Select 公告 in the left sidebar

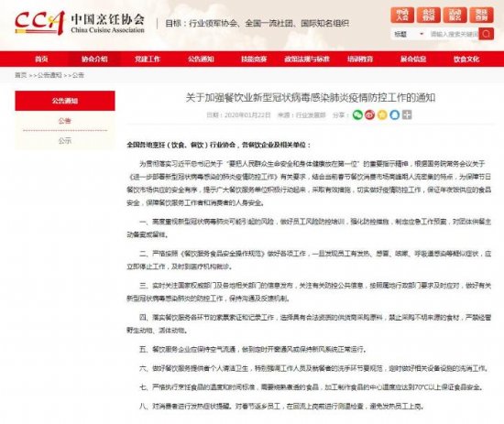(65, 121)
